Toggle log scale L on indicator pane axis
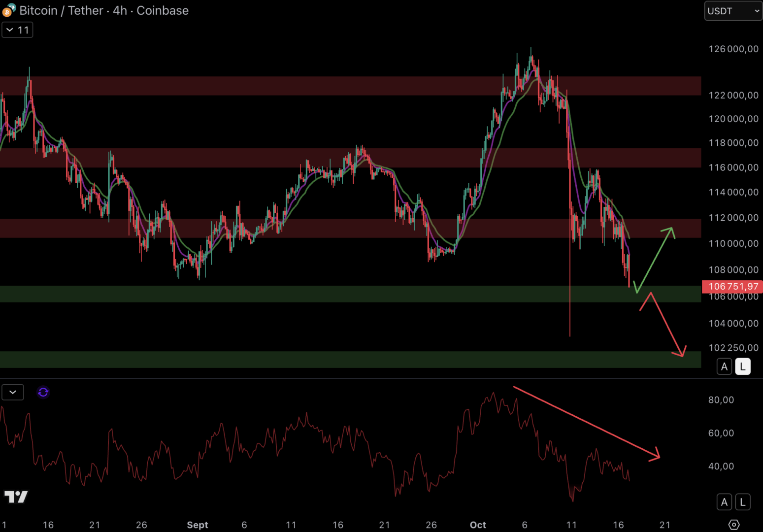Viewport: 763px width, 532px height. [x=743, y=502]
